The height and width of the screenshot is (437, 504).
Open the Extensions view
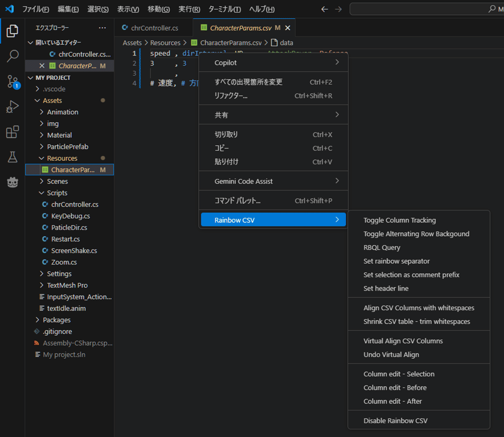pyautogui.click(x=12, y=131)
